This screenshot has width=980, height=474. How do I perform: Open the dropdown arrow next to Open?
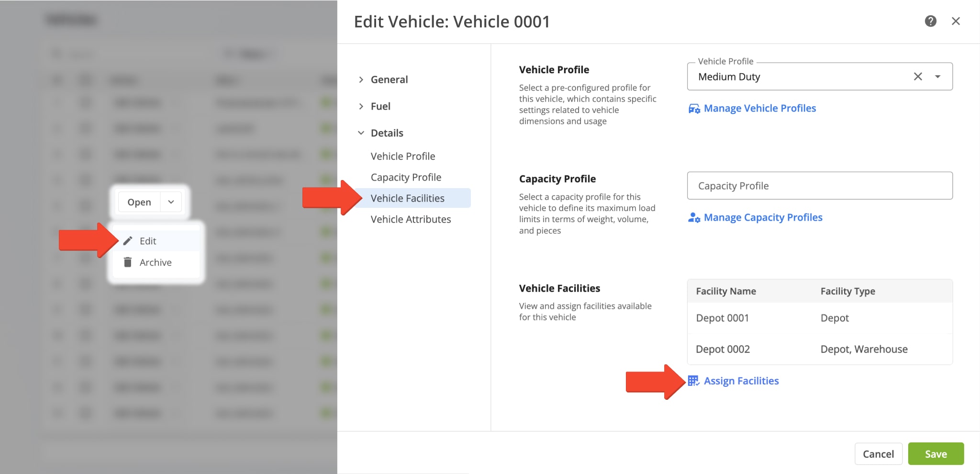[171, 202]
